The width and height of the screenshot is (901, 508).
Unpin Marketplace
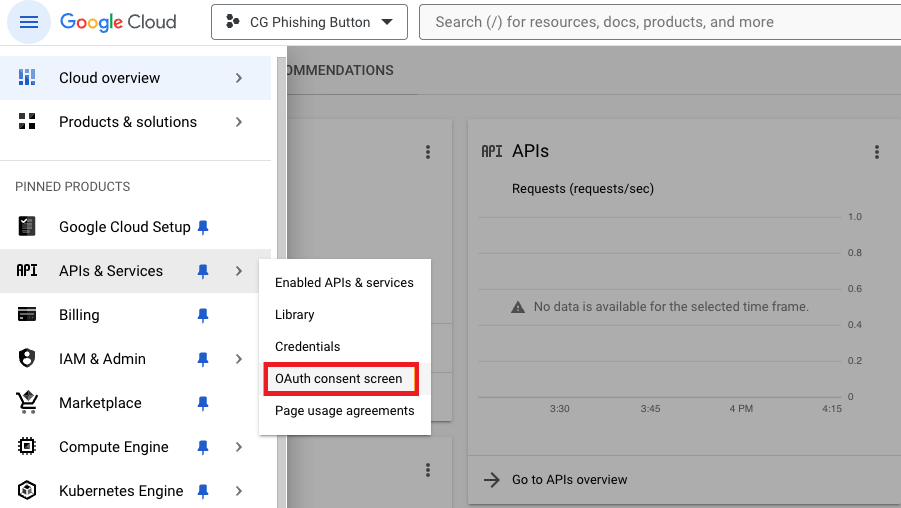203,403
